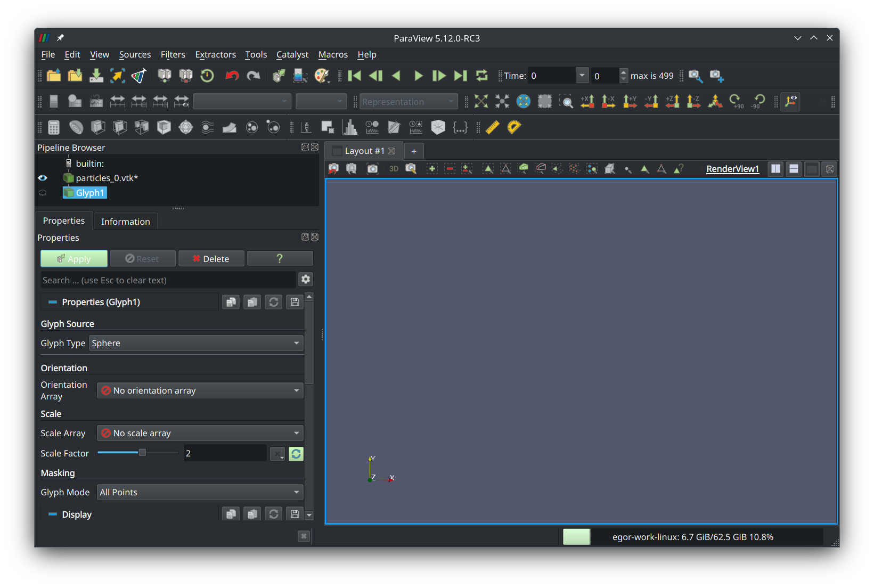
Task: Open the Calculator filter icon
Action: pos(54,127)
